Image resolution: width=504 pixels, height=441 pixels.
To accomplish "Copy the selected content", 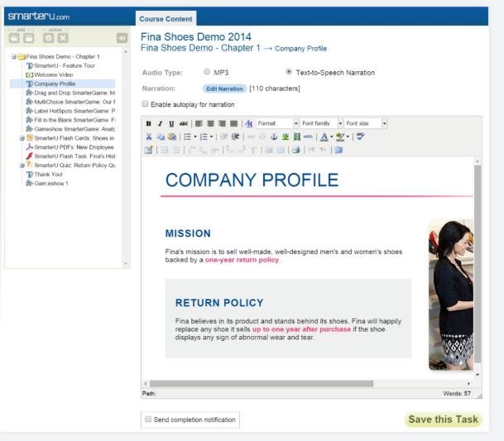I will (x=161, y=137).
